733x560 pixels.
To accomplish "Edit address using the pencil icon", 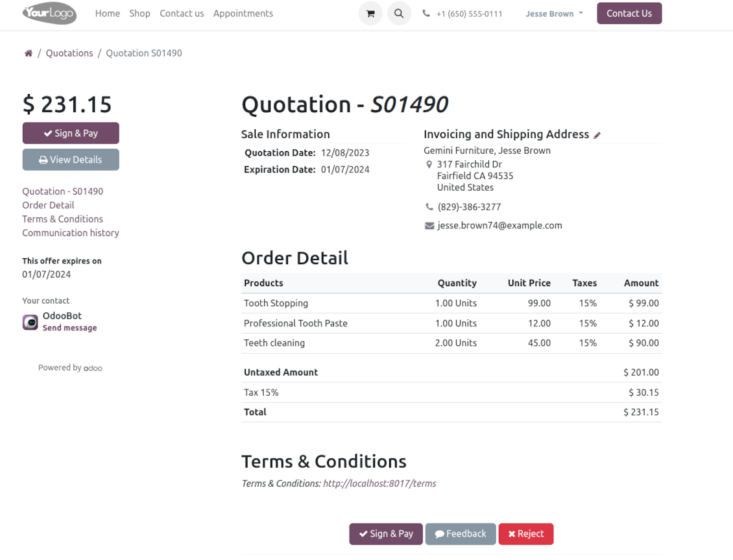I will (597, 135).
